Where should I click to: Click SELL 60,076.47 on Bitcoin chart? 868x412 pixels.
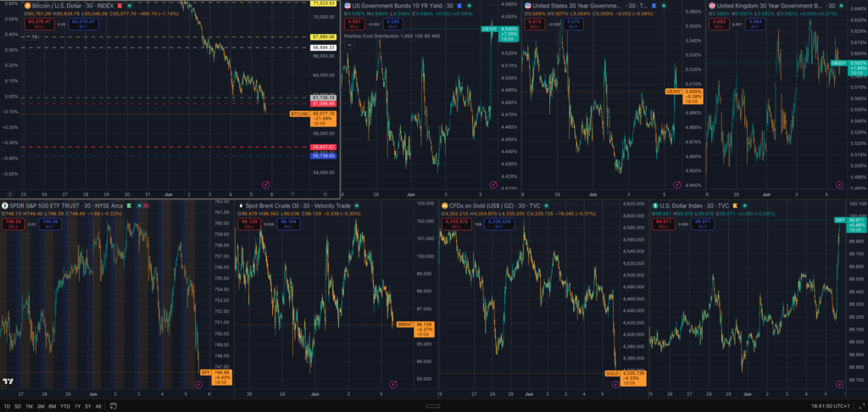pyautogui.click(x=39, y=23)
